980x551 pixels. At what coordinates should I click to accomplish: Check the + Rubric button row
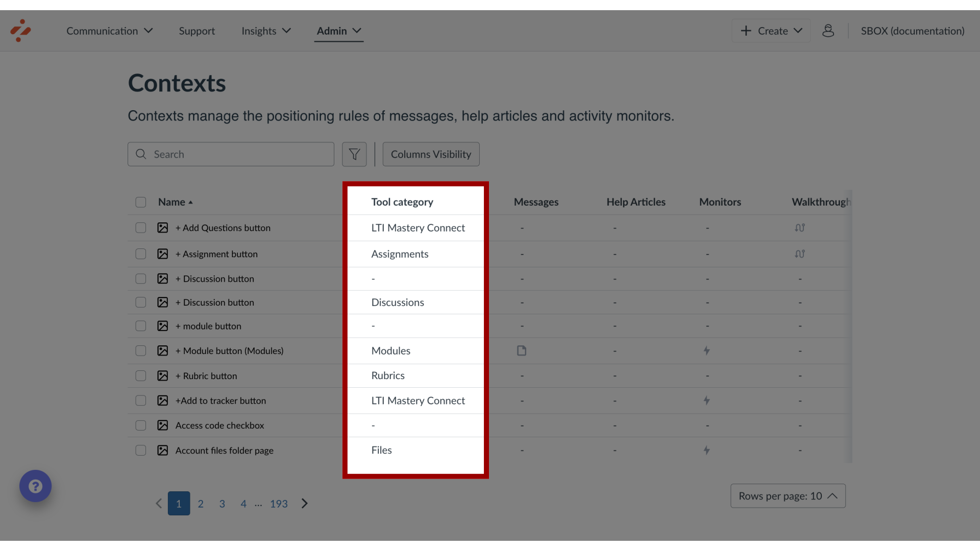141,375
